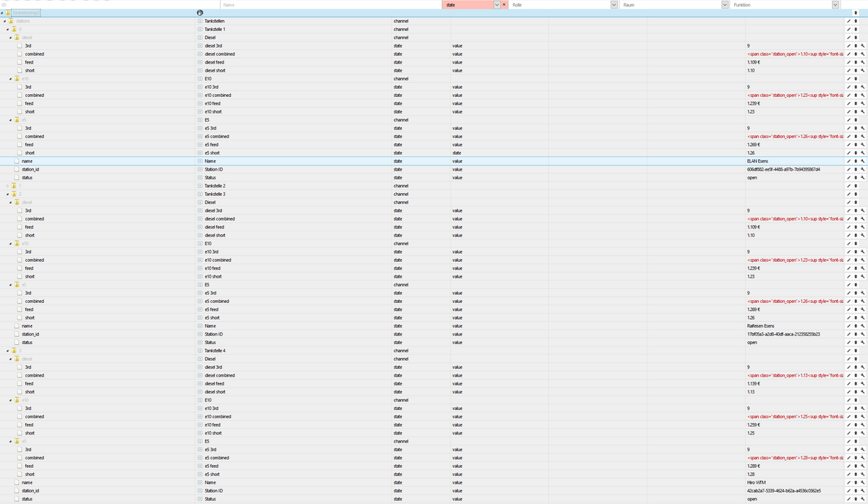Open wrench settings for Raiffeisen Esens row
868x504 pixels.
tap(862, 326)
